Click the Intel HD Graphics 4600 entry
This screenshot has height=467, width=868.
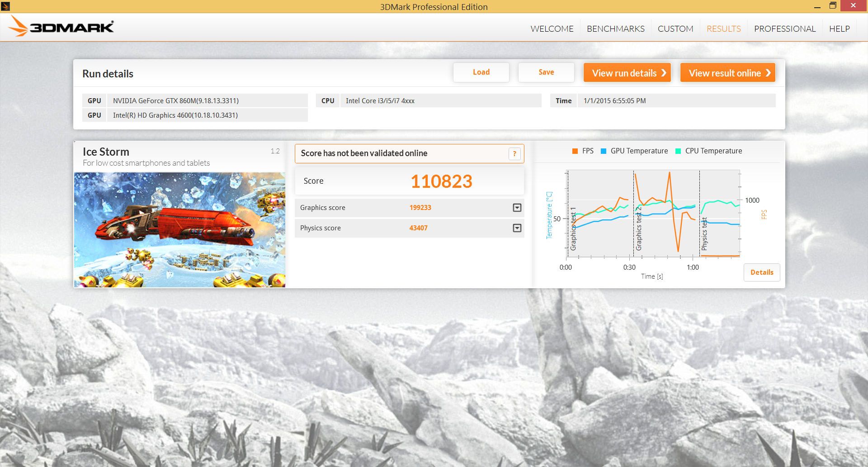point(208,115)
